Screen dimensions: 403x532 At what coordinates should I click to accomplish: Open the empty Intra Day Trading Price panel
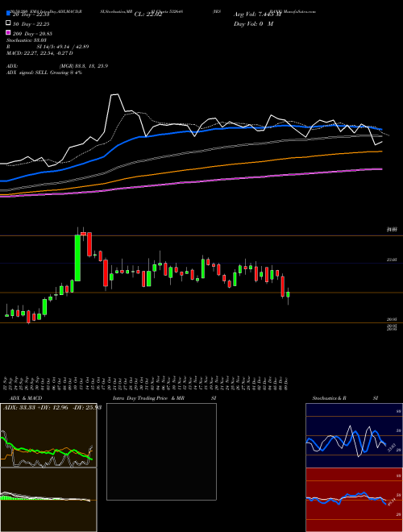[x=161, y=451]
